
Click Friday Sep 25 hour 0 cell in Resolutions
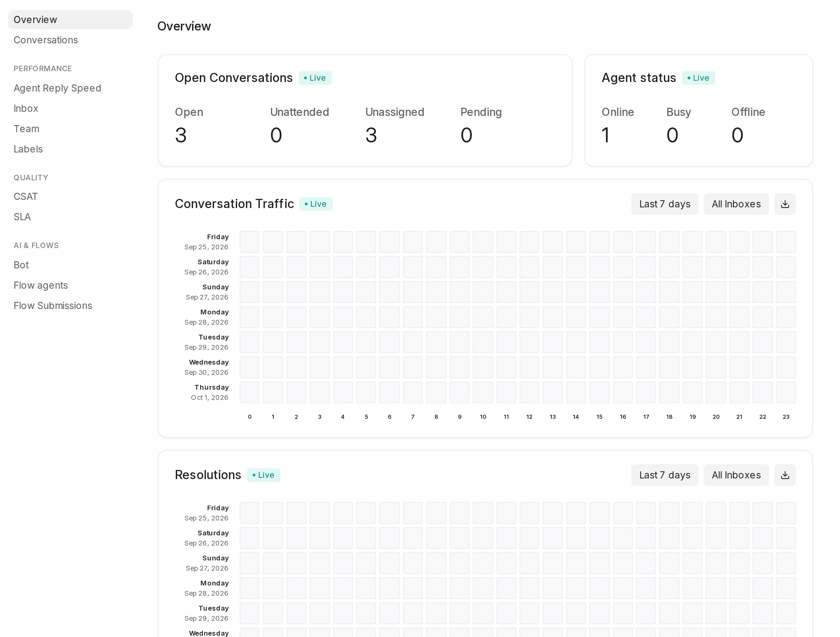tap(250, 513)
